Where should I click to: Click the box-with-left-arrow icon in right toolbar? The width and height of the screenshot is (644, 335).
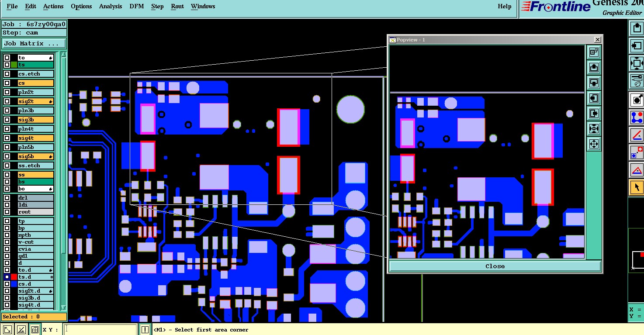pyautogui.click(x=637, y=45)
